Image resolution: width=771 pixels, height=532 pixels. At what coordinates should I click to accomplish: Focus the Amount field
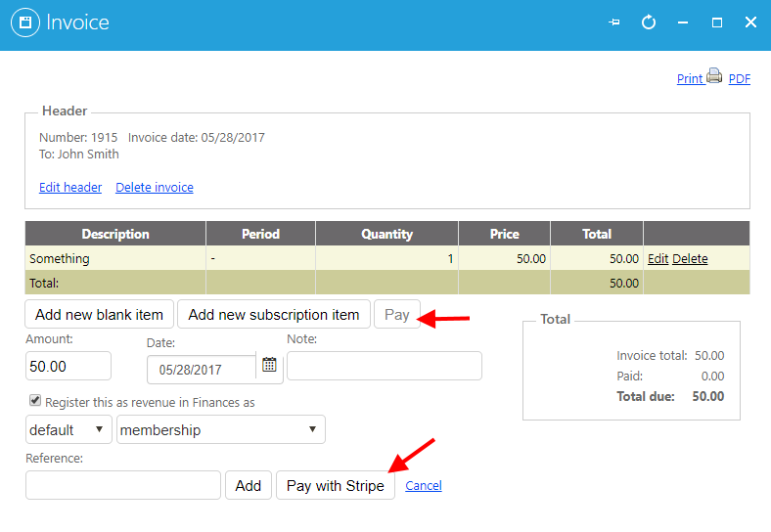click(x=68, y=366)
